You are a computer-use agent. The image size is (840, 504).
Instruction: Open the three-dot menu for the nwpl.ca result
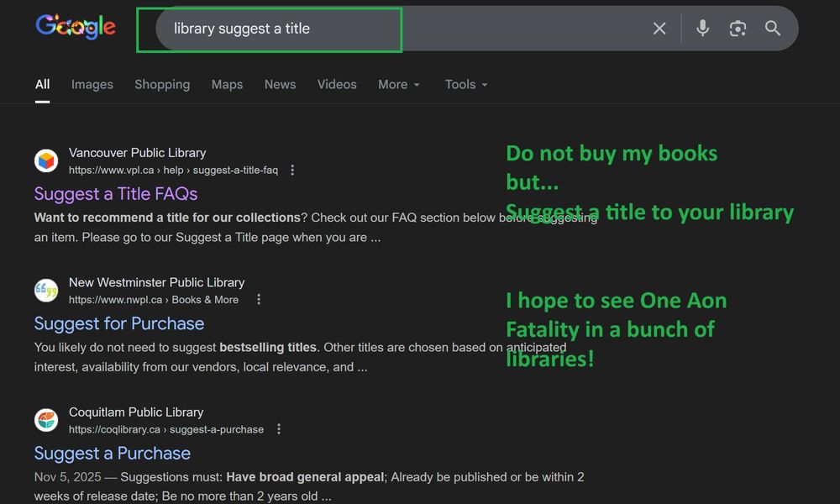click(x=259, y=299)
